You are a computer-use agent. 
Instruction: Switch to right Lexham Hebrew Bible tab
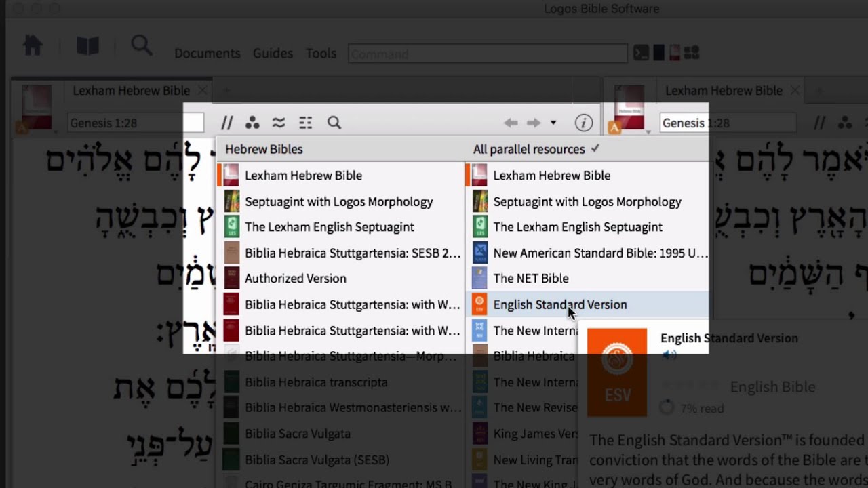(x=724, y=90)
